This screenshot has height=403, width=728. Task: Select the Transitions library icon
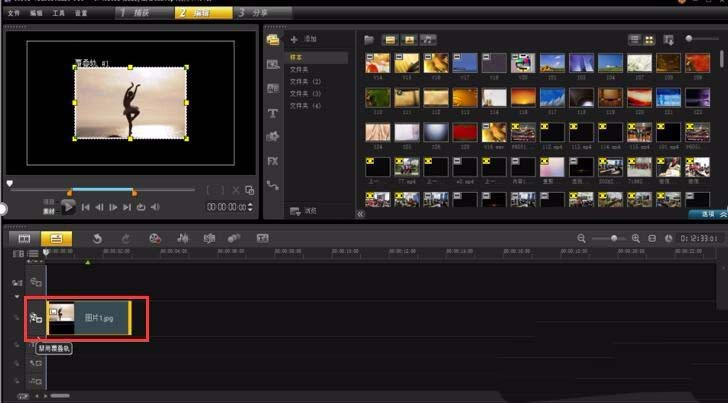coord(272,88)
